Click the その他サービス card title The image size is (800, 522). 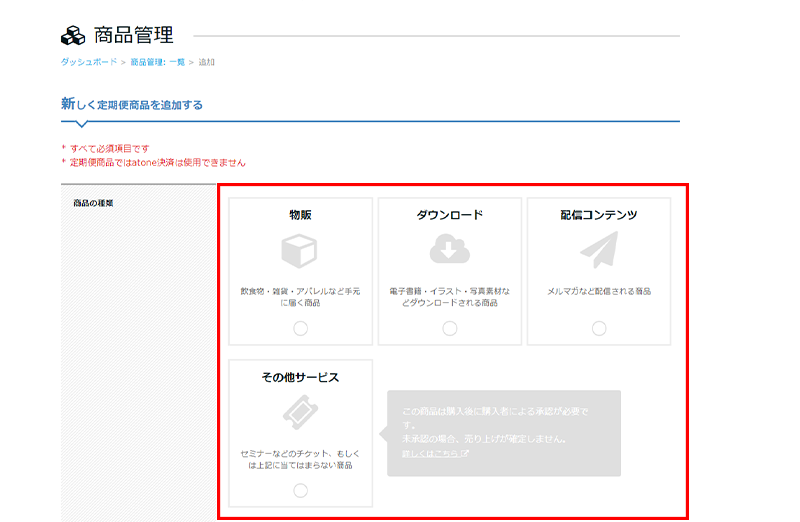point(300,378)
